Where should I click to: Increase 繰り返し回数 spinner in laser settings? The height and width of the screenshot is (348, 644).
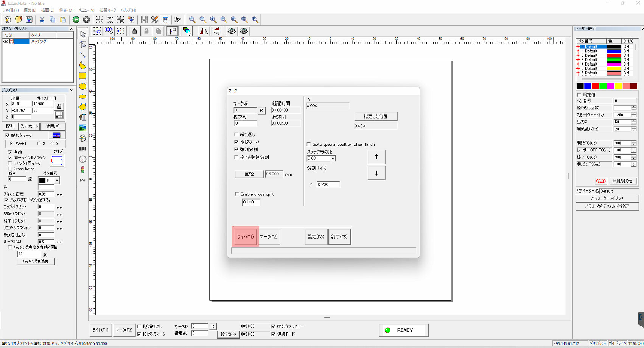(634, 106)
